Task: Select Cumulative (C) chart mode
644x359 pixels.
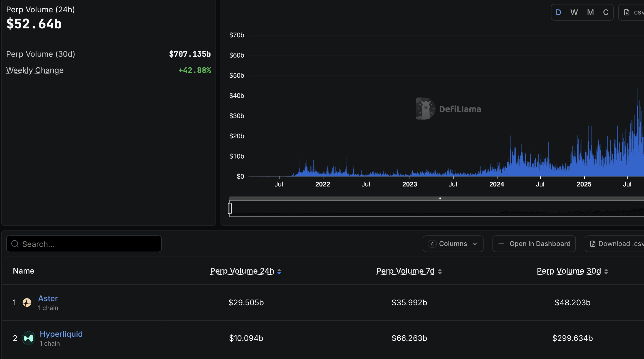Action: tap(606, 13)
